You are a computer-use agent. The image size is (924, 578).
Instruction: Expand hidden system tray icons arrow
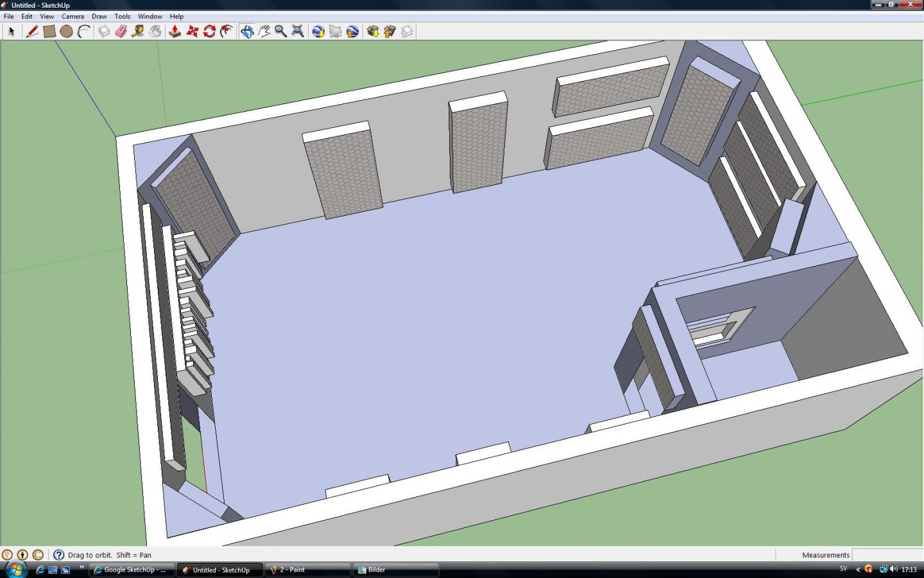[x=858, y=570]
